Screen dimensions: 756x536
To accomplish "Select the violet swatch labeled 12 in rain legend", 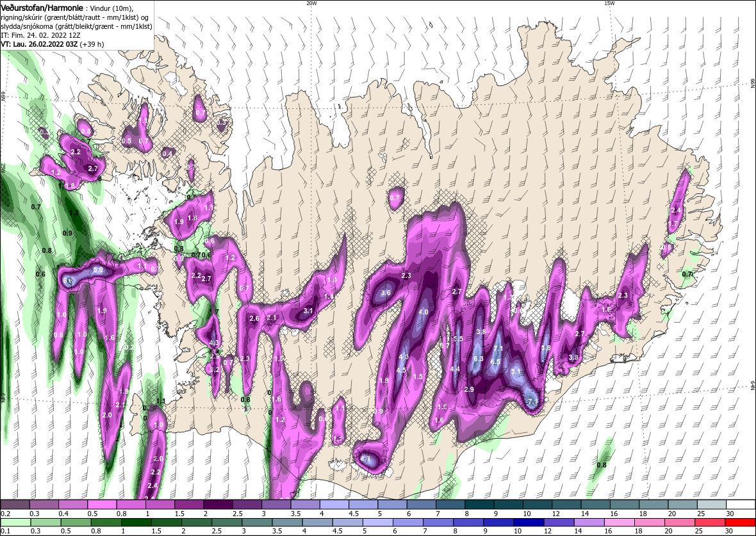I will 559,523.
